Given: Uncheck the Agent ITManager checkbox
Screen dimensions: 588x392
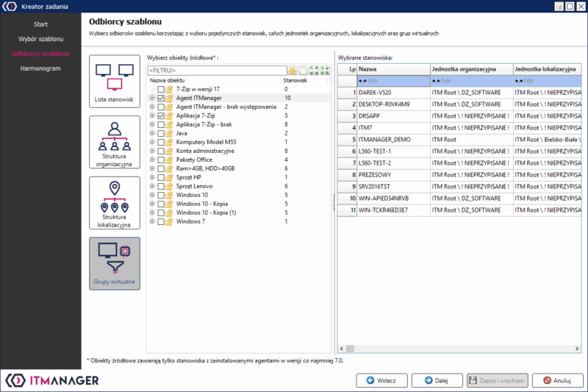Looking at the screenshot, I should 161,98.
